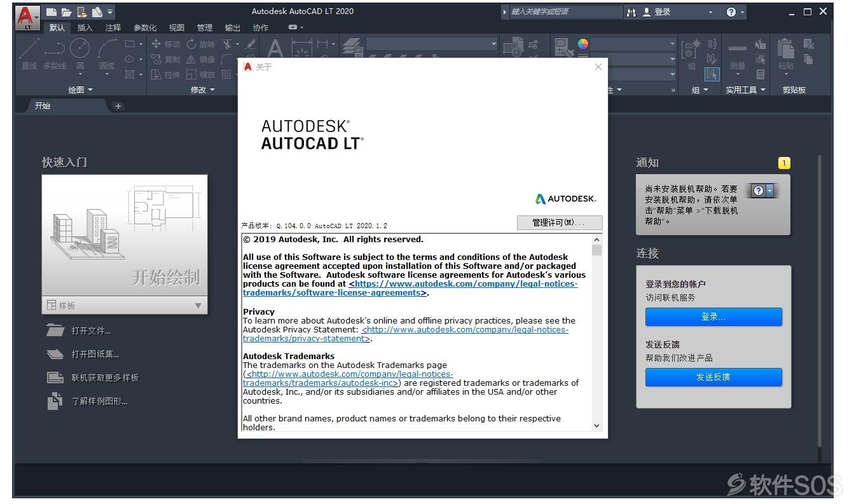Click the Mirror (镜像) tool
This screenshot has height=504, width=854.
(201, 59)
